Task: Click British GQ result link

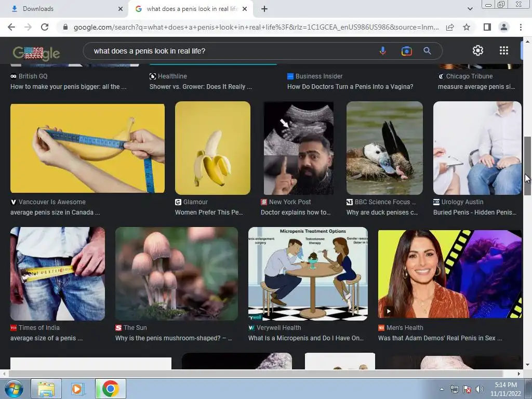Action: click(x=68, y=87)
